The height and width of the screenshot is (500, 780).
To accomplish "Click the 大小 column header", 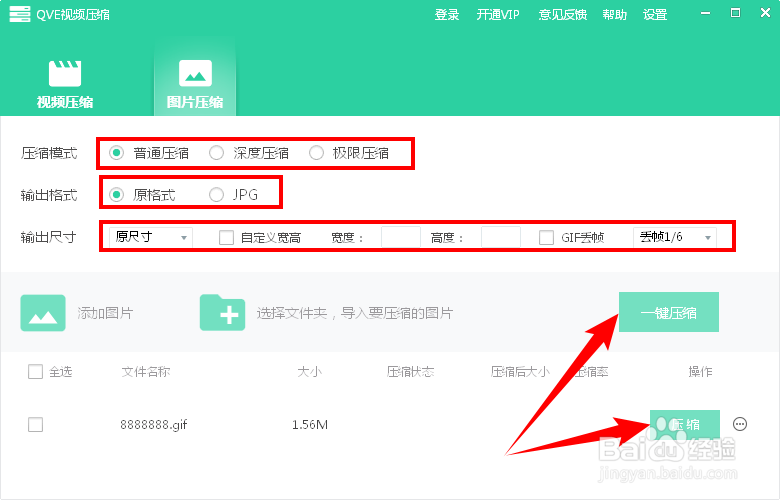I will [309, 372].
